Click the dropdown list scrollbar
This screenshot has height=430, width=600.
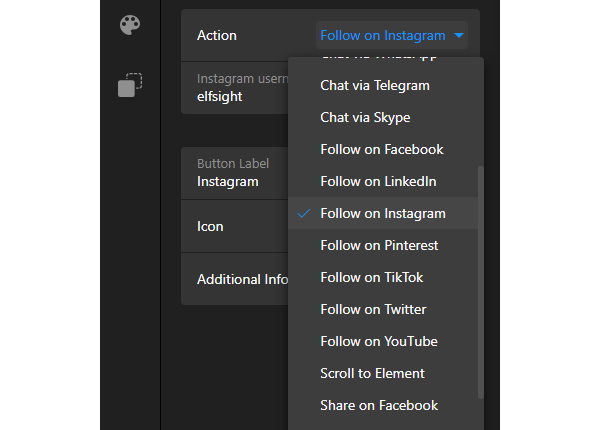480,280
